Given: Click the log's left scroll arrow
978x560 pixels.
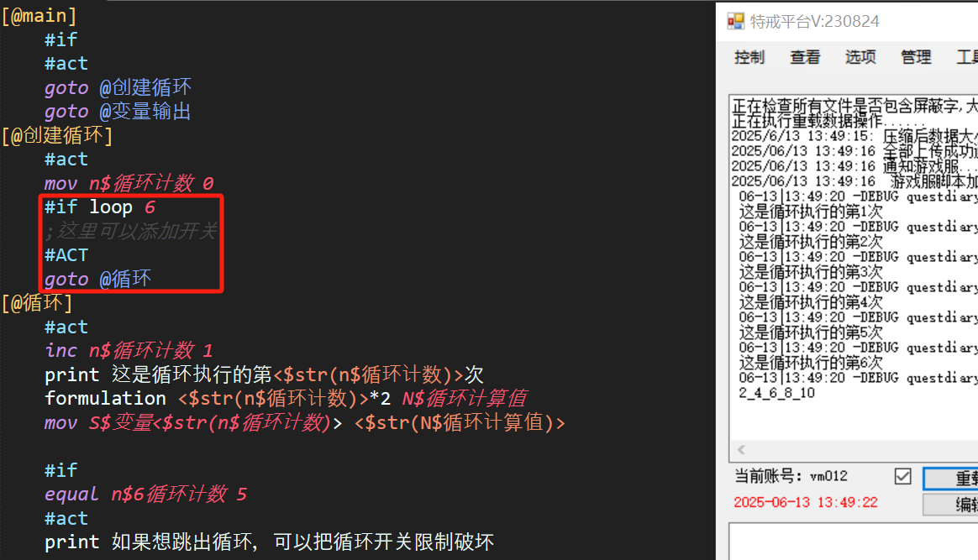Looking at the screenshot, I should click(740, 450).
